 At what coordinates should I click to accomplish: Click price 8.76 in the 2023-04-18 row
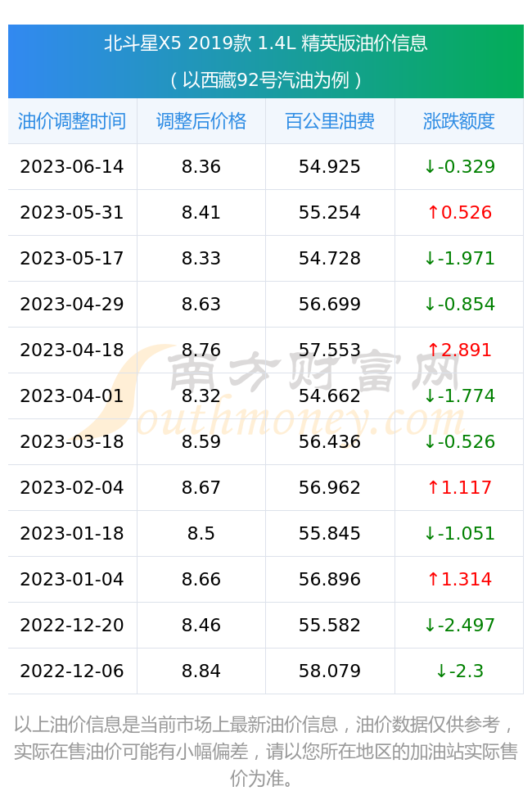(x=201, y=350)
